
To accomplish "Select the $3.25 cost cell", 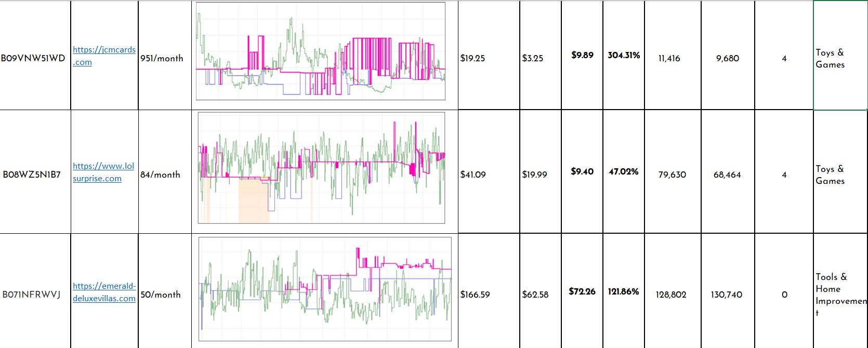I will tap(541, 55).
